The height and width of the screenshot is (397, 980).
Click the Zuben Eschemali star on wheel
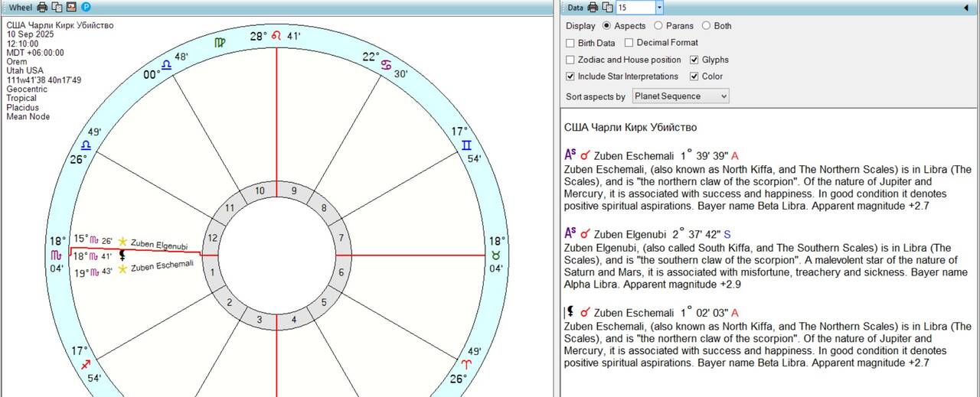coord(122,268)
